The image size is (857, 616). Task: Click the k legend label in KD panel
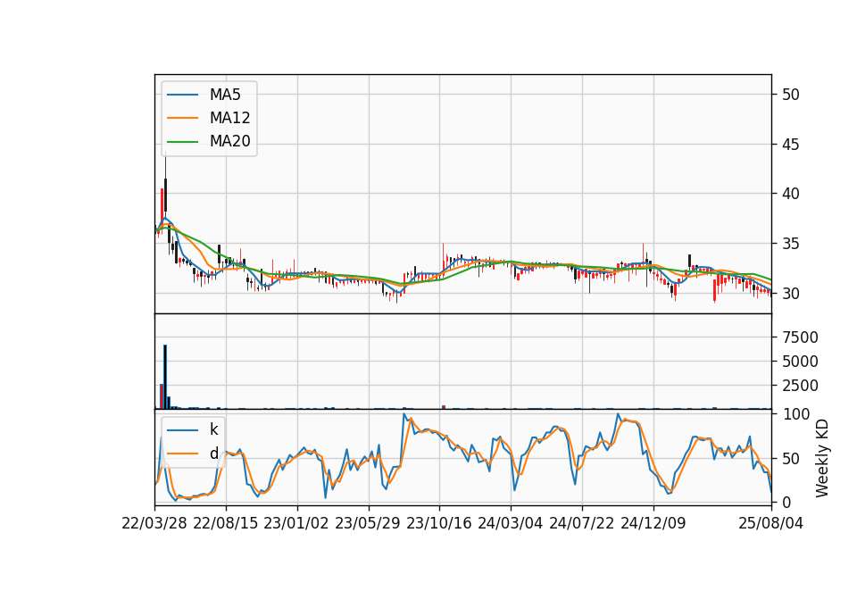213,429
